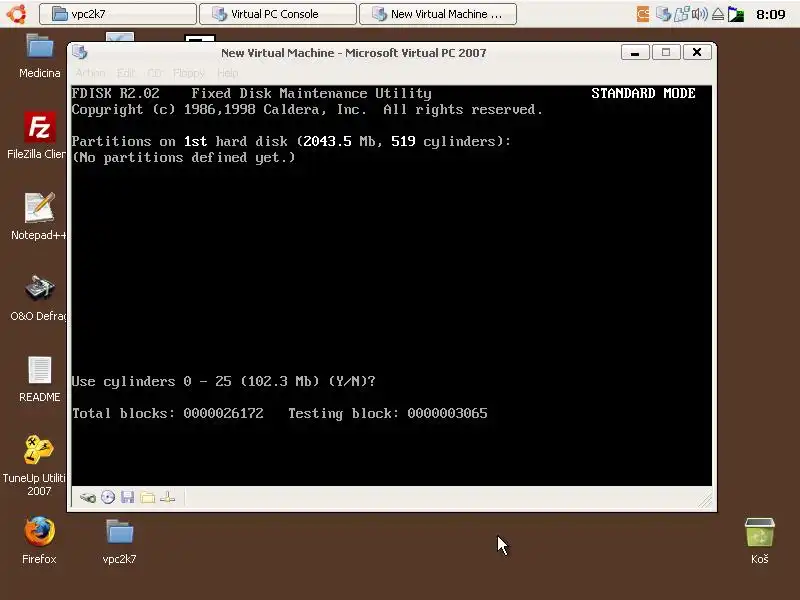
Task: Click the 'Testing block: 0000003065' text
Action: [x=388, y=413]
